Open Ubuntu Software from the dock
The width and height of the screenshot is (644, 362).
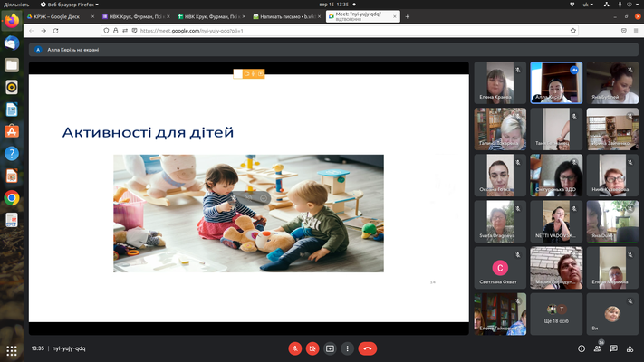pyautogui.click(x=12, y=131)
